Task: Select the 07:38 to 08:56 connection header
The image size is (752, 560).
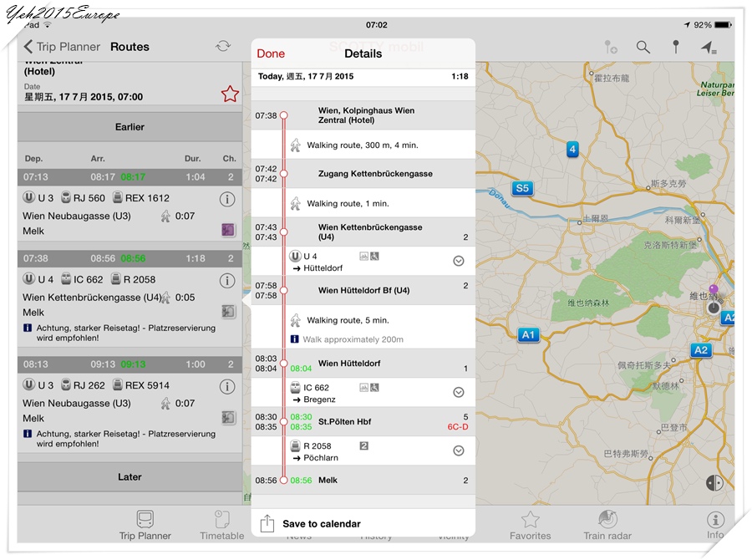Action: tap(130, 258)
